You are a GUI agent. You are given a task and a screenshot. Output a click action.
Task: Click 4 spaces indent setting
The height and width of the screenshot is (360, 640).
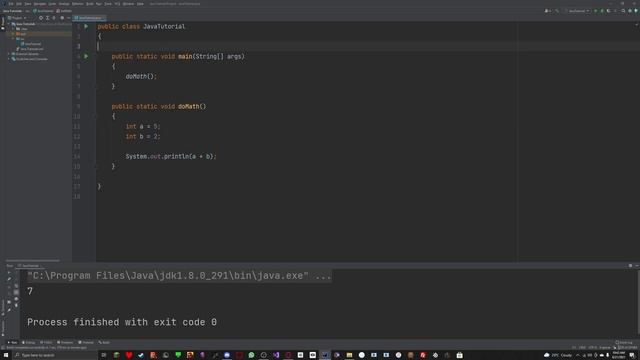605,347
